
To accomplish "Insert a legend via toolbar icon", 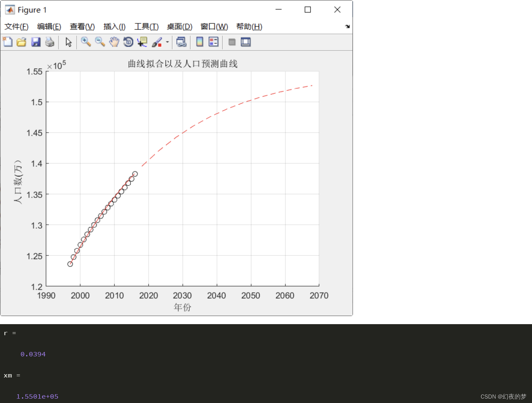I will (x=214, y=42).
